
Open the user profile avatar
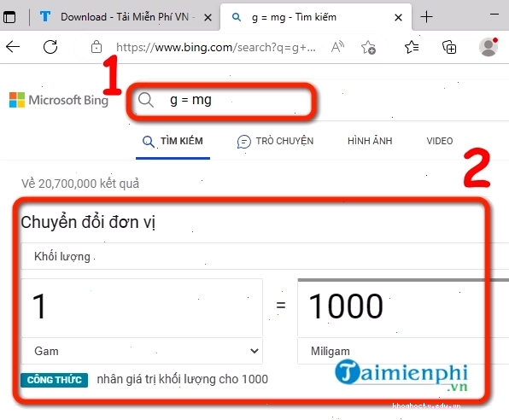pyautogui.click(x=489, y=47)
